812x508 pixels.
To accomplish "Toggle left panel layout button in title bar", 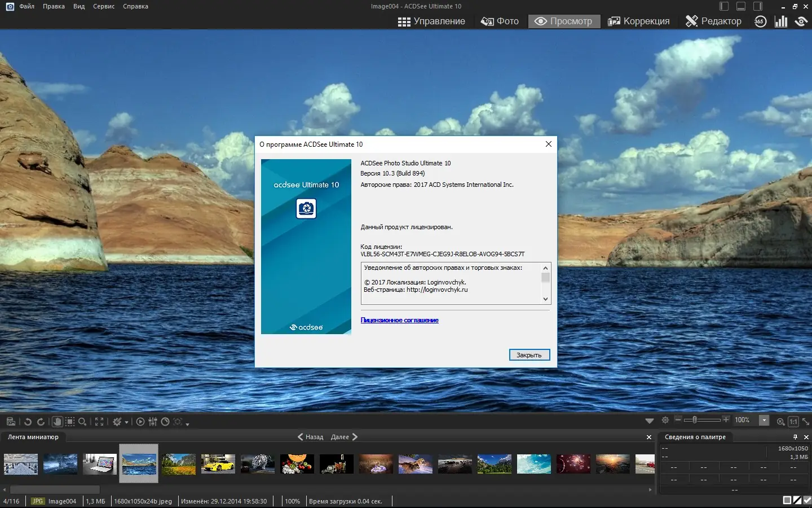I will coord(725,6).
